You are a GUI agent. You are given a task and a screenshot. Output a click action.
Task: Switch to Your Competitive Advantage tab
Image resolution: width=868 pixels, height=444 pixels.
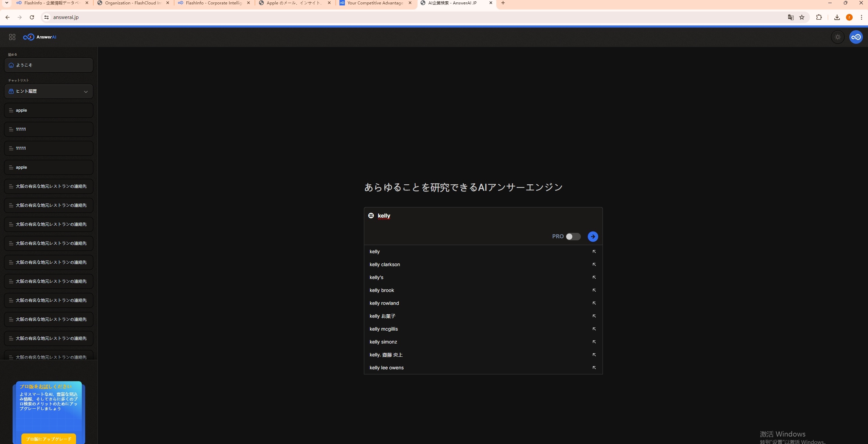[x=375, y=3]
